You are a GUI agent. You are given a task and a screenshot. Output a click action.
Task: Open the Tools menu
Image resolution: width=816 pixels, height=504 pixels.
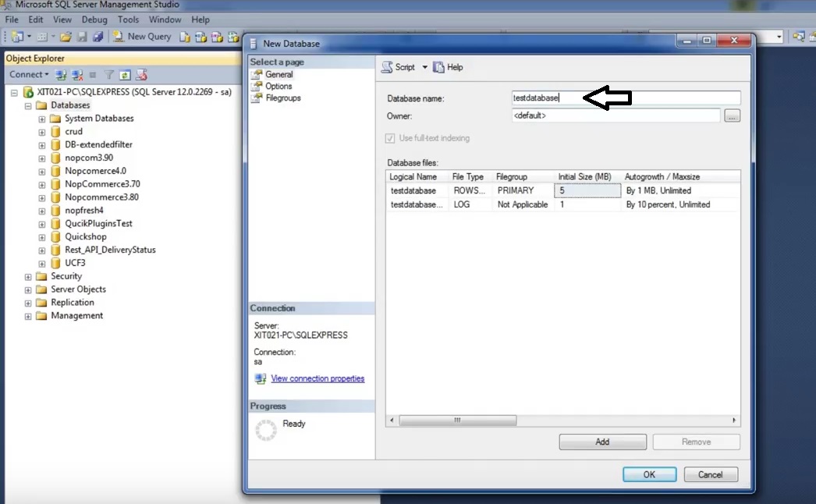pyautogui.click(x=128, y=20)
